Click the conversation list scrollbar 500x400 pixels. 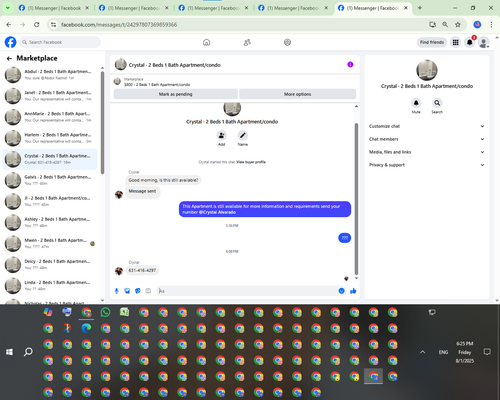point(102,123)
